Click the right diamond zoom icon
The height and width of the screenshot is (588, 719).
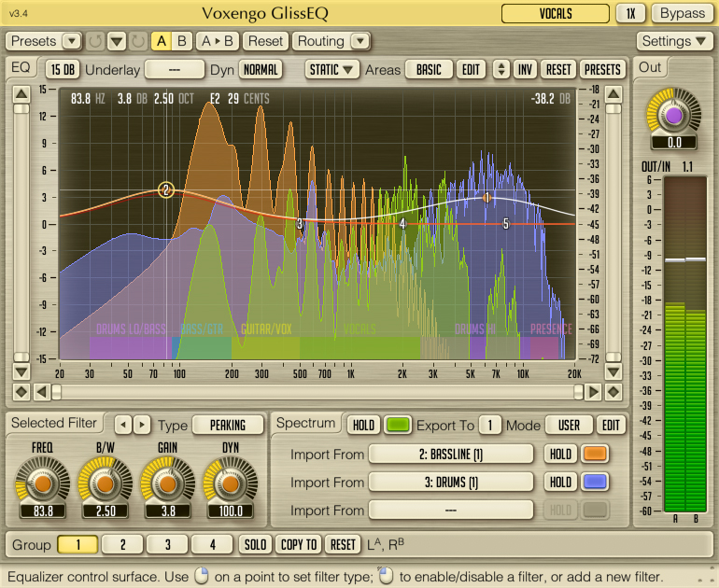tap(613, 392)
